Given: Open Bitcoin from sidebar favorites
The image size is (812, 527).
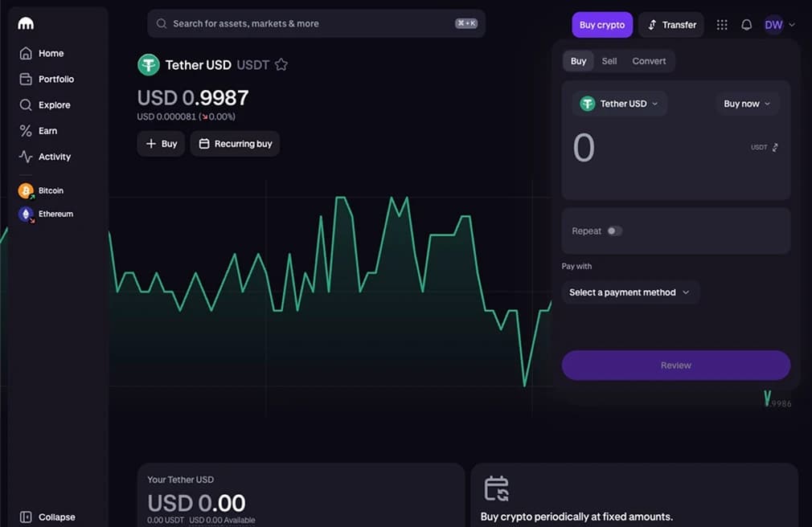Looking at the screenshot, I should click(42, 191).
